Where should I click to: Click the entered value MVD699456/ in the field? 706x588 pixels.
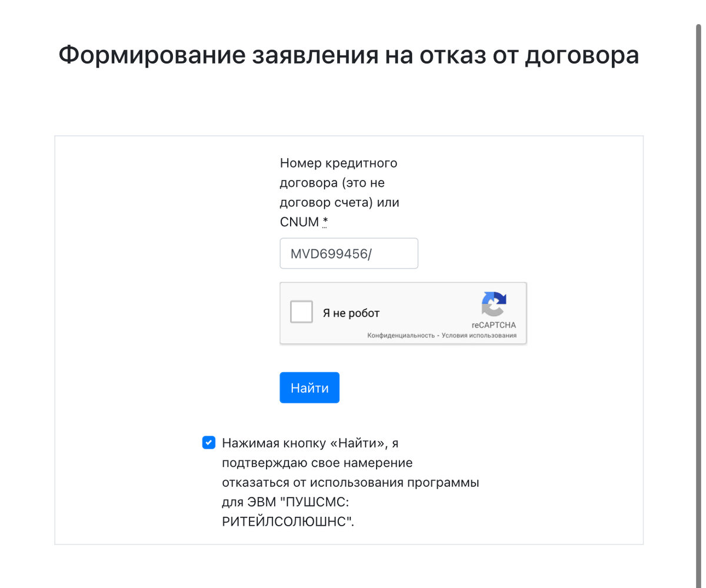click(331, 254)
